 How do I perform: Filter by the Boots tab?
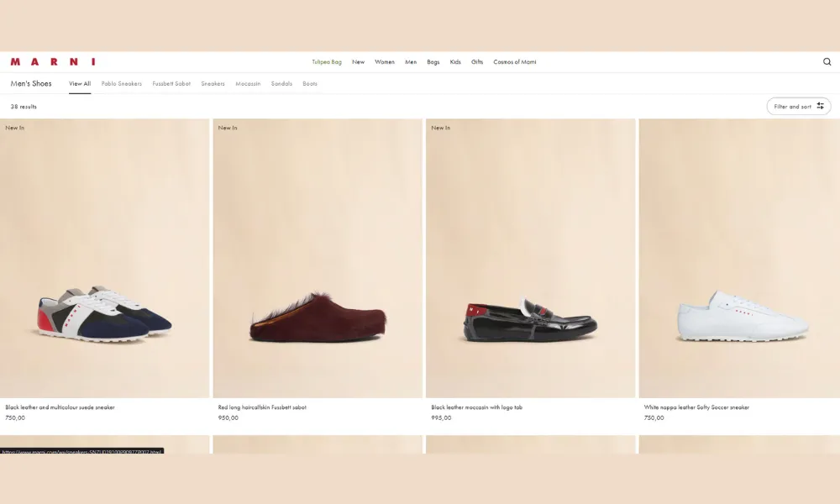point(310,84)
